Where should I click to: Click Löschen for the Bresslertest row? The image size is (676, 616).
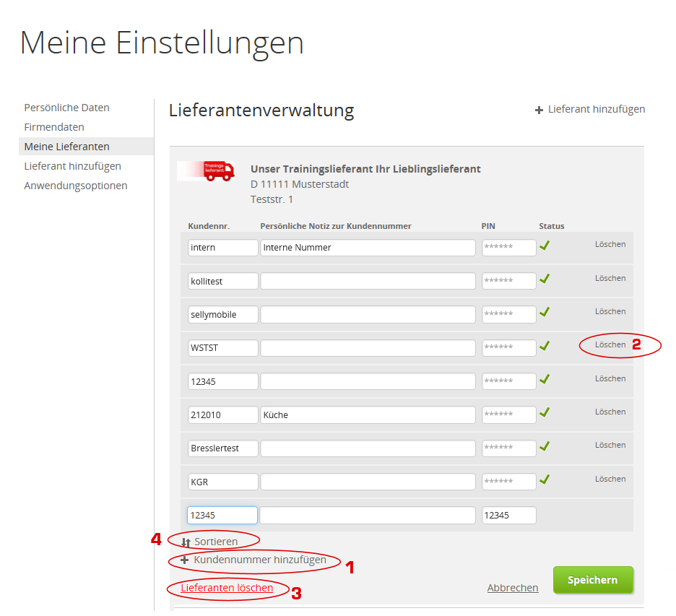click(x=610, y=446)
